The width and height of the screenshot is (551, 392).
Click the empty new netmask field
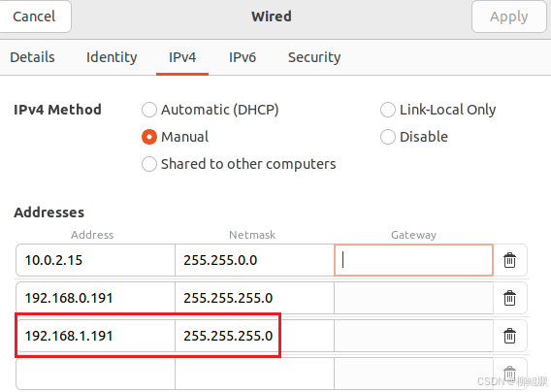254,374
